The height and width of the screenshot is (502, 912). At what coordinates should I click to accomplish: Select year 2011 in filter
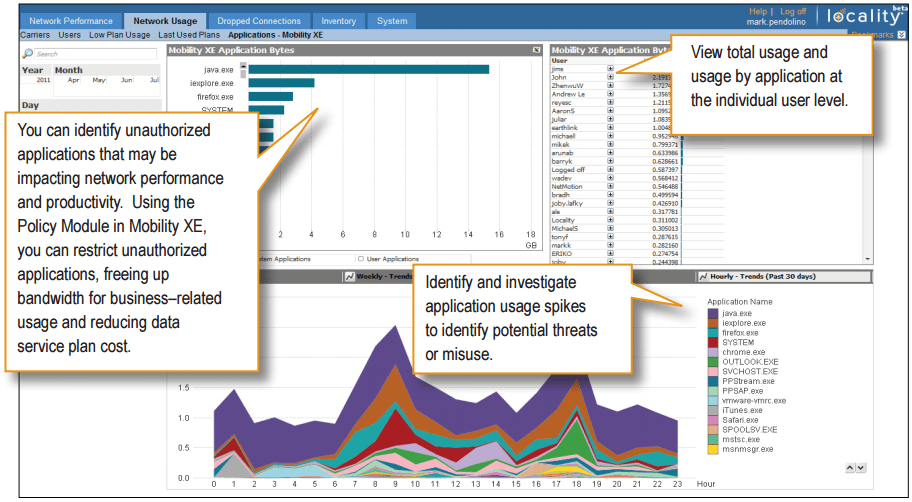point(44,80)
